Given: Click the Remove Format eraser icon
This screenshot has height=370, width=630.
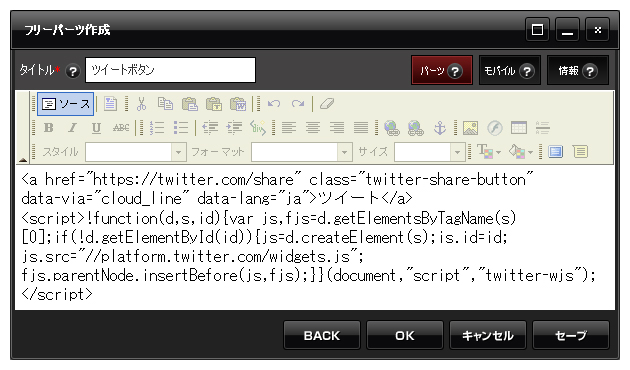Looking at the screenshot, I should [x=327, y=104].
